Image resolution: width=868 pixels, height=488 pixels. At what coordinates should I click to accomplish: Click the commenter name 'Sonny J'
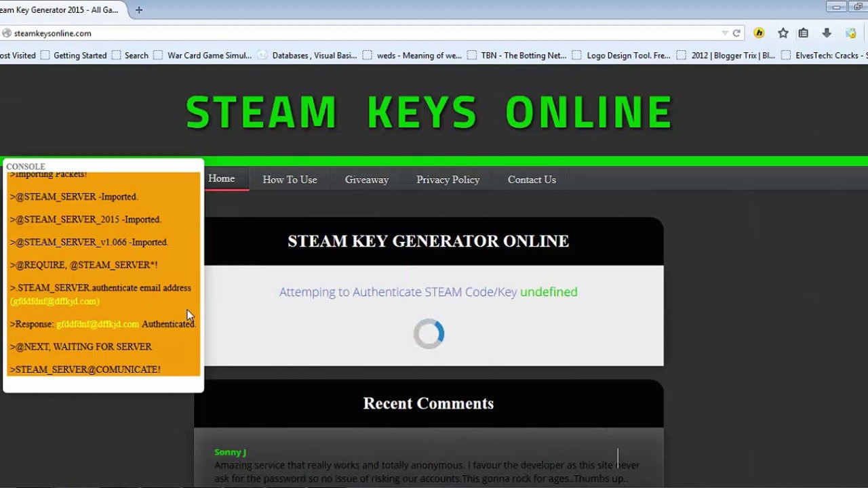[230, 452]
